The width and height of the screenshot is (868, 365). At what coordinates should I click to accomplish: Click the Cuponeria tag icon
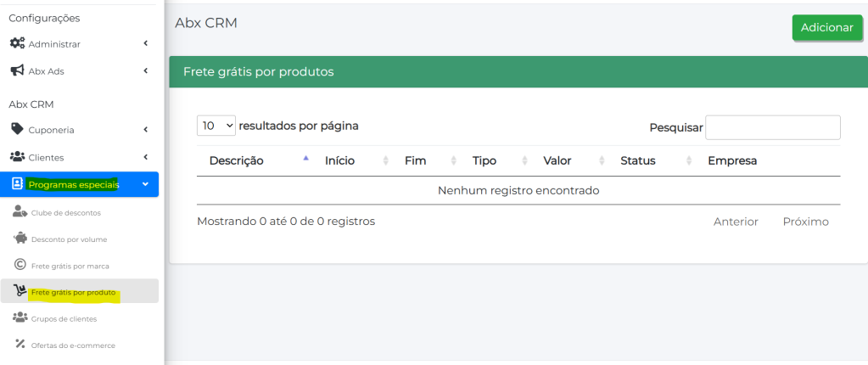[17, 129]
